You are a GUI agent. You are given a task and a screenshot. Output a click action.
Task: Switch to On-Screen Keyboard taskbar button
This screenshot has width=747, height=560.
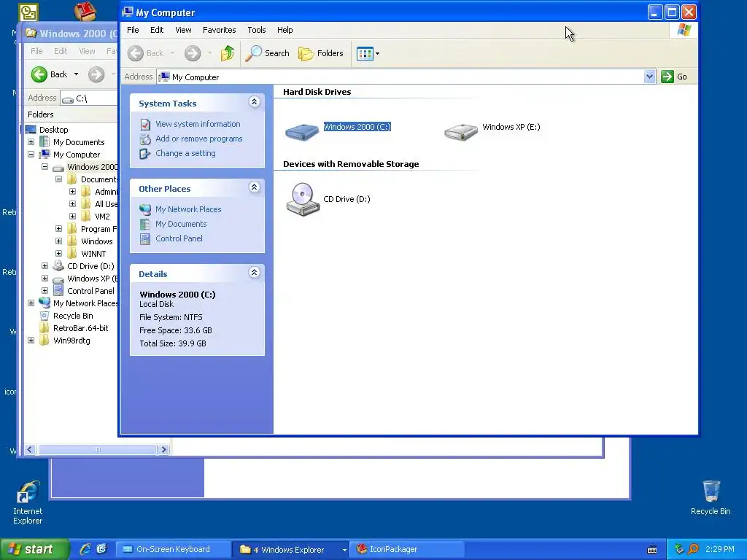pos(173,549)
